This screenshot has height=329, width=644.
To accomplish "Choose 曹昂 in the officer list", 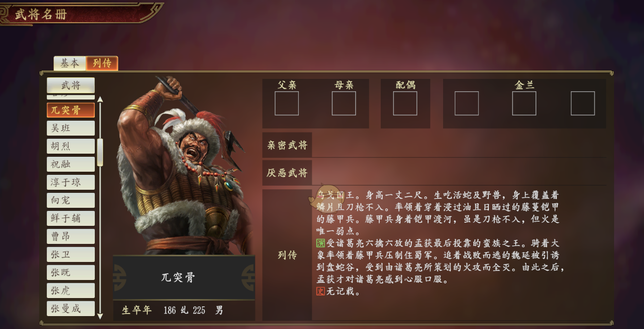I will [71, 236].
